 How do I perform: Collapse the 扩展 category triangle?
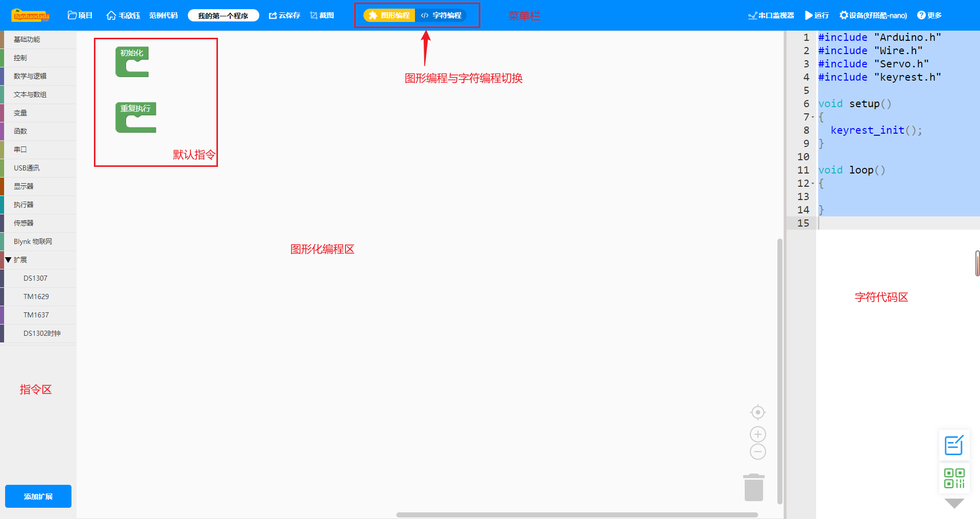point(8,260)
